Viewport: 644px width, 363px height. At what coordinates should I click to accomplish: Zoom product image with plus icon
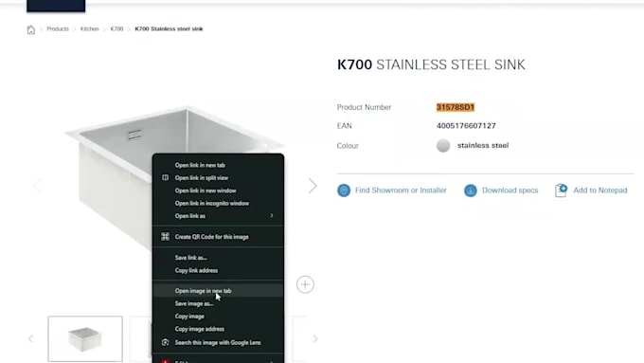(x=305, y=284)
